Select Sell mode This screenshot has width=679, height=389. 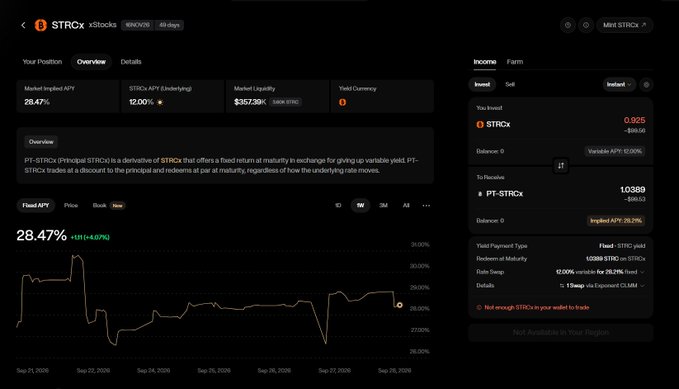point(510,84)
